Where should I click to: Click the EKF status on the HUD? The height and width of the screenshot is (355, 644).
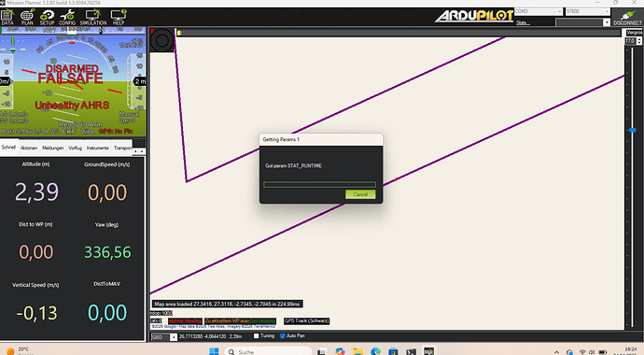(x=68, y=132)
